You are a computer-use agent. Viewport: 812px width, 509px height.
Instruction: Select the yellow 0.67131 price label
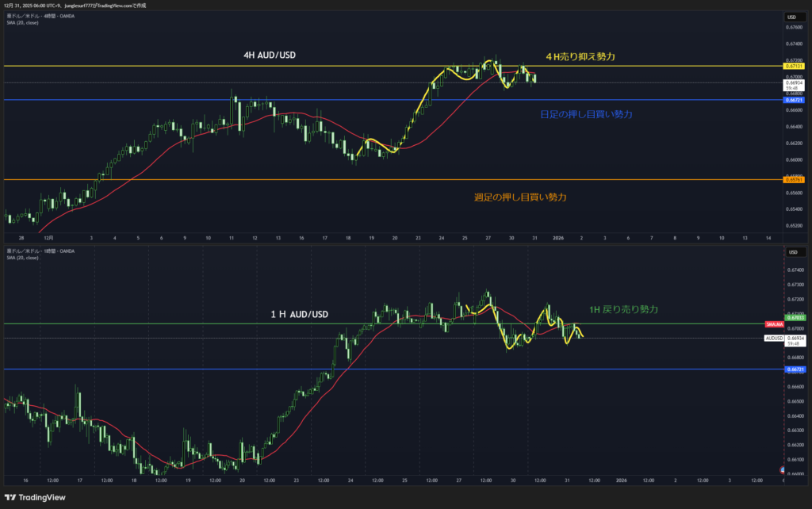[x=793, y=66]
